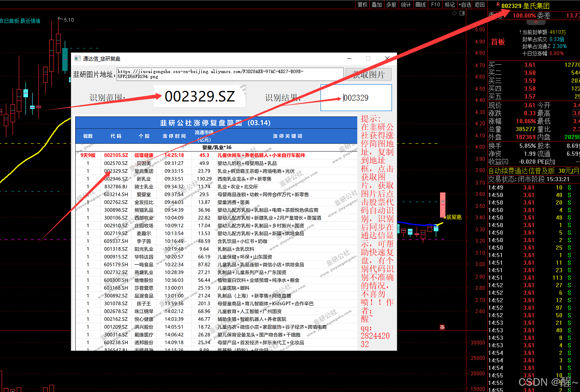This screenshot has height=392, width=580.
Task: Focus the 韭研图片地址 URL field
Action: (230, 74)
